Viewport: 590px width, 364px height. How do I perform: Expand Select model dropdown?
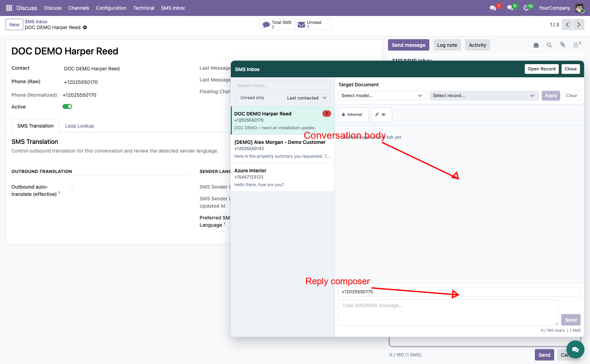click(383, 96)
